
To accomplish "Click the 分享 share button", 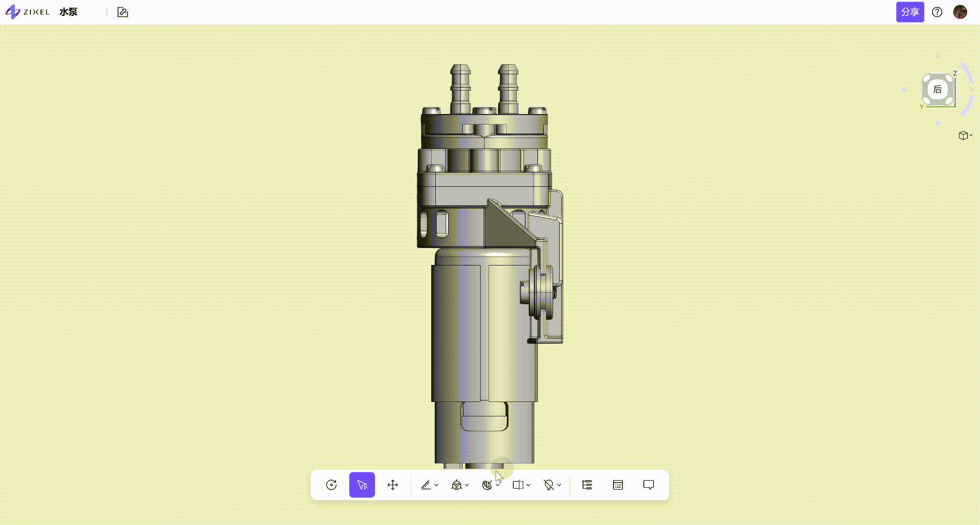I will pyautogui.click(x=910, y=12).
